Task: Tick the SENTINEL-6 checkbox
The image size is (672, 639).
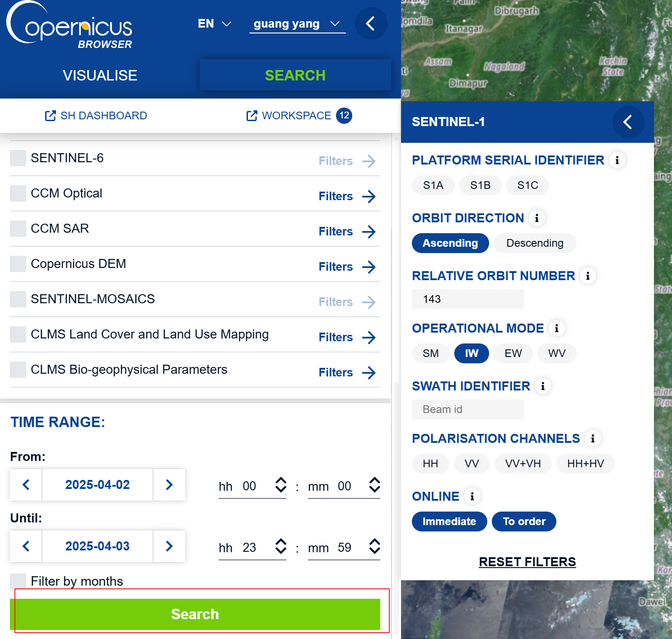Action: [x=18, y=158]
